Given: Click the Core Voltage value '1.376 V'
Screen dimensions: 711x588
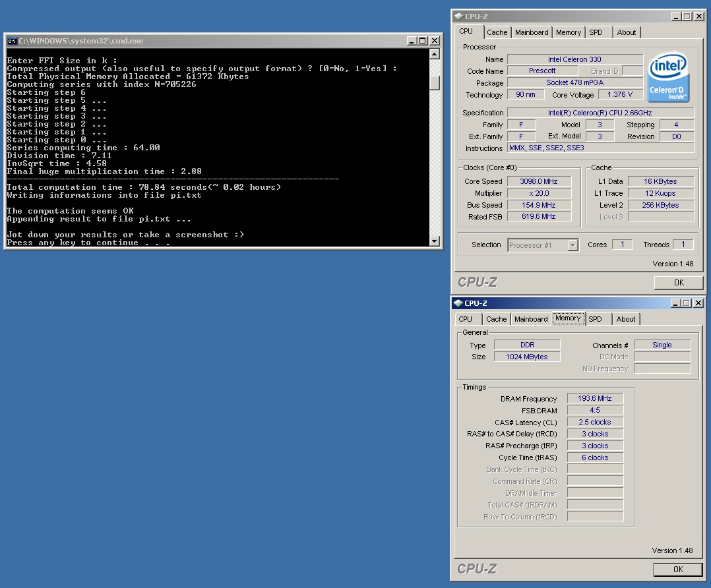Looking at the screenshot, I should (x=620, y=94).
